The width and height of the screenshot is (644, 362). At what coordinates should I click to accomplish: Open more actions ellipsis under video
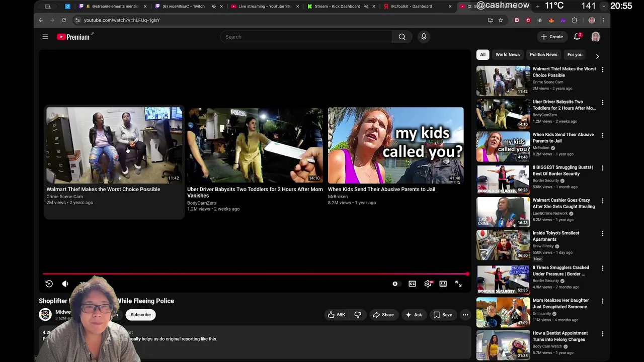(465, 315)
